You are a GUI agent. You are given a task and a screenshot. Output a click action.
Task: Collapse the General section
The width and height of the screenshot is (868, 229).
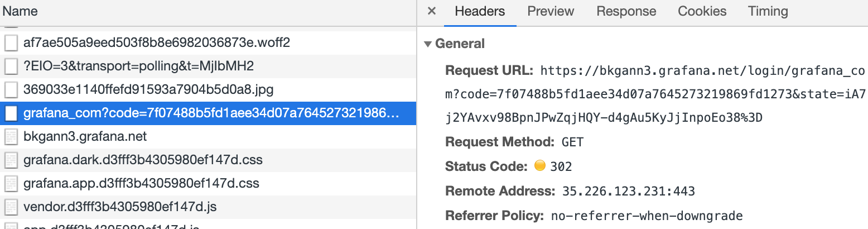[428, 44]
